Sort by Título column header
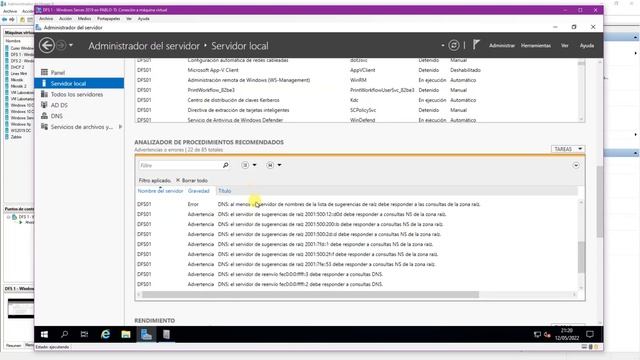Screen dimensions: 640x360 click(224, 191)
